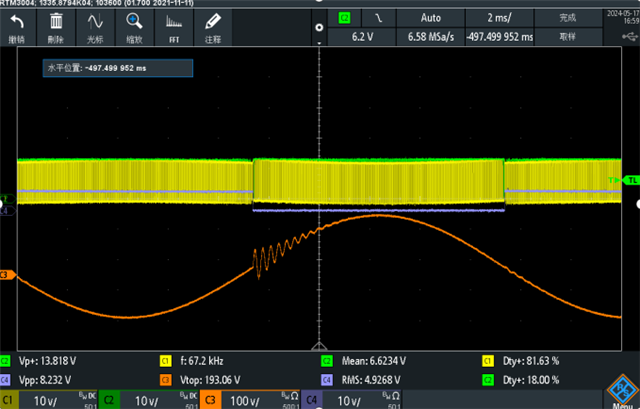Tap the Undo (撤销) arrow icon

17,22
